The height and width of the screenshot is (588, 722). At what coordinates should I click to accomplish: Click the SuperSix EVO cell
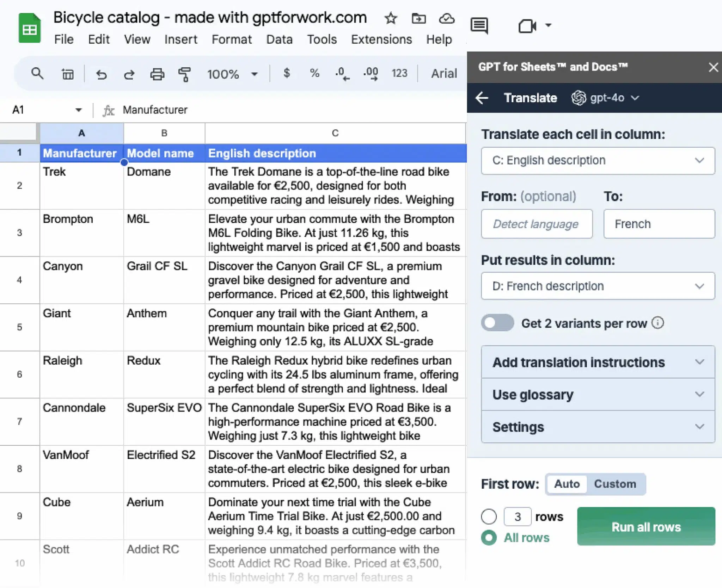click(164, 422)
